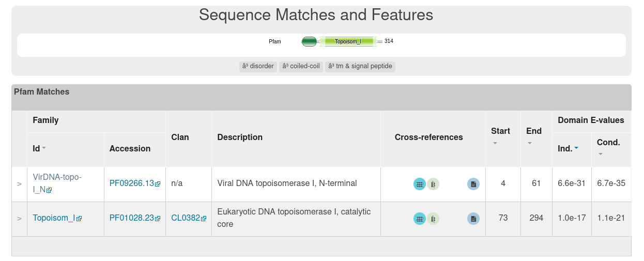
Task: Toggle tm & signal peptide display
Action: click(360, 66)
